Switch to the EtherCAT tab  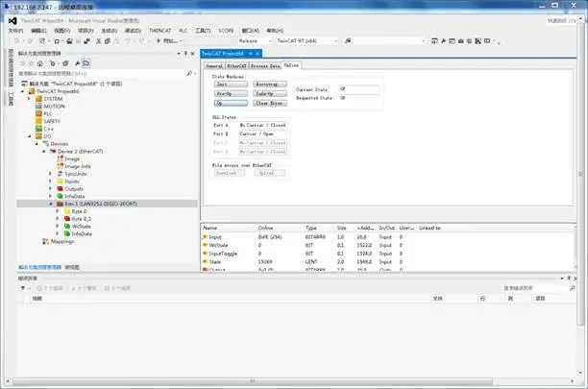237,66
